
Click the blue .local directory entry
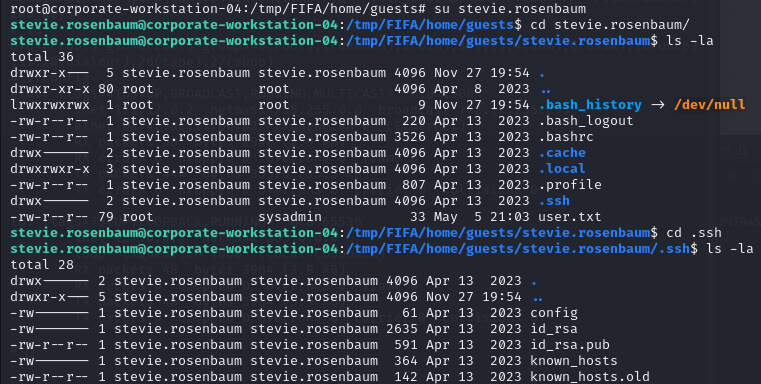562,169
